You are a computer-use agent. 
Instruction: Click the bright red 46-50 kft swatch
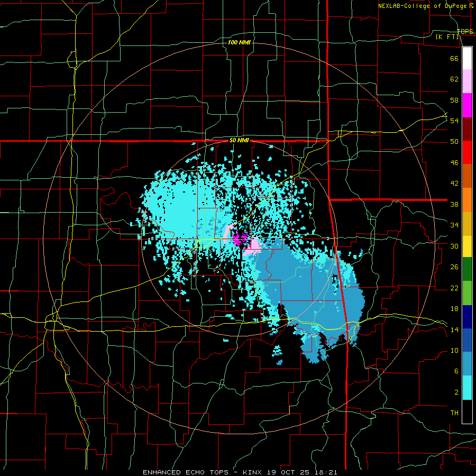467,153
